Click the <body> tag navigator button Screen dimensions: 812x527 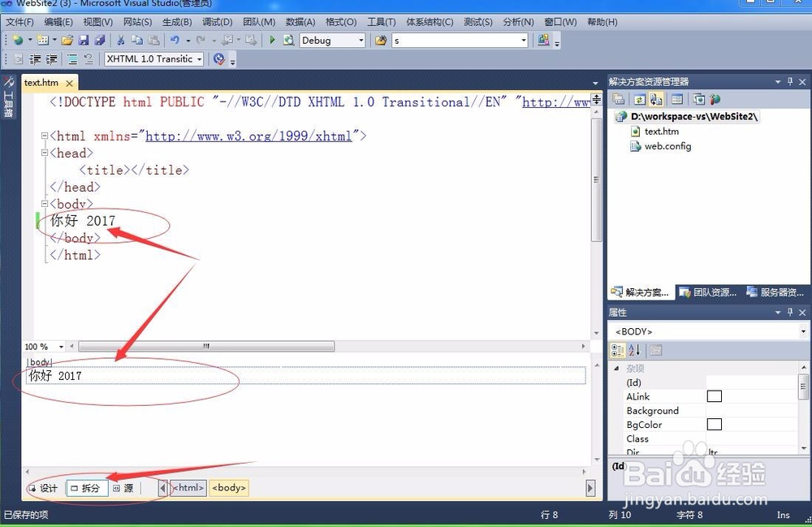229,488
